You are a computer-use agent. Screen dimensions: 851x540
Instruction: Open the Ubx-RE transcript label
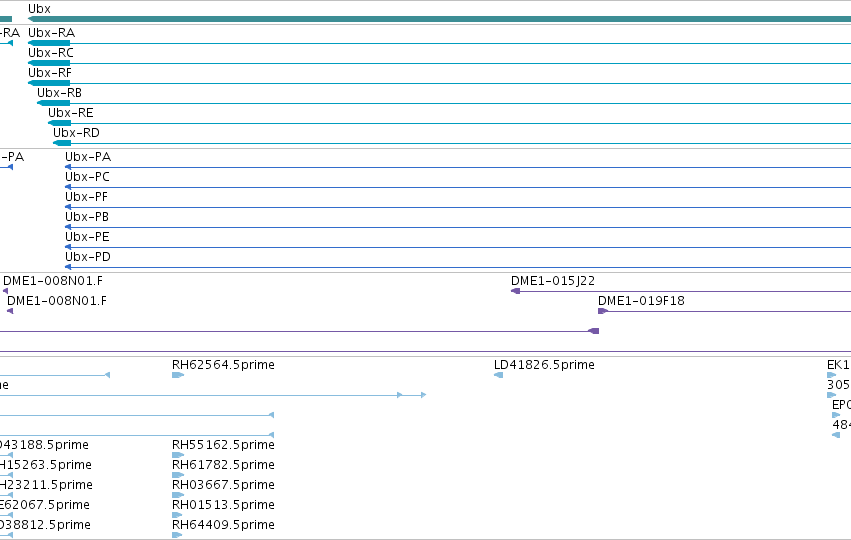[71, 113]
